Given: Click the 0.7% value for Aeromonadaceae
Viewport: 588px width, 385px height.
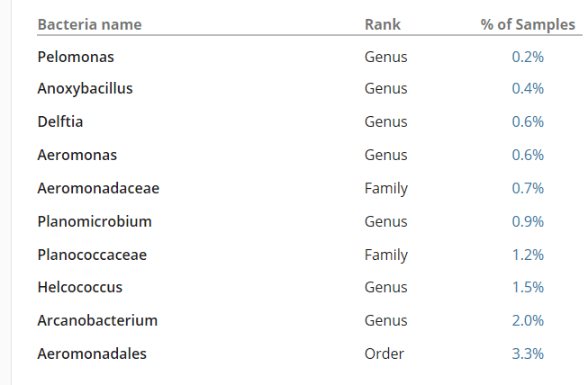Looking at the screenshot, I should point(528,188).
